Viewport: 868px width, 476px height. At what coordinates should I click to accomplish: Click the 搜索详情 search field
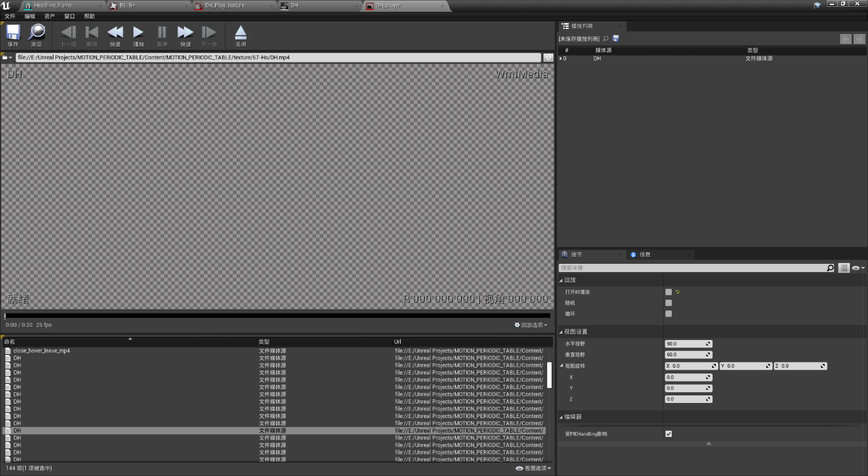[x=693, y=268]
